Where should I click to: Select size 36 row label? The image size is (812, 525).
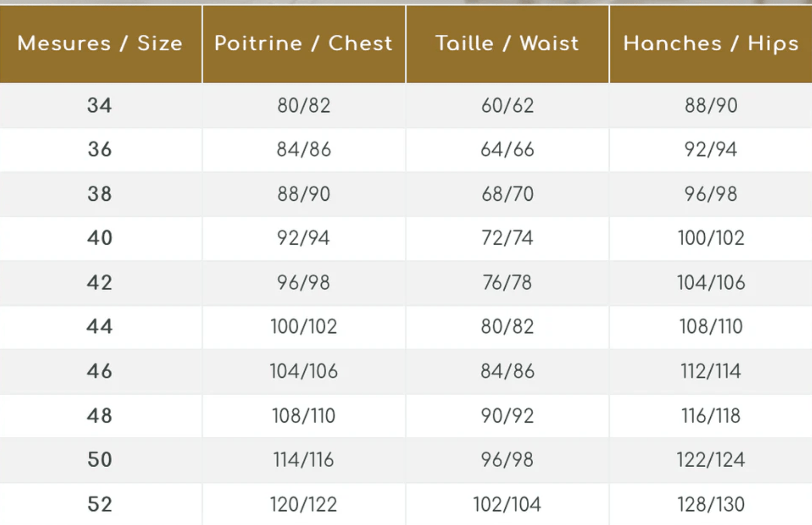point(100,150)
